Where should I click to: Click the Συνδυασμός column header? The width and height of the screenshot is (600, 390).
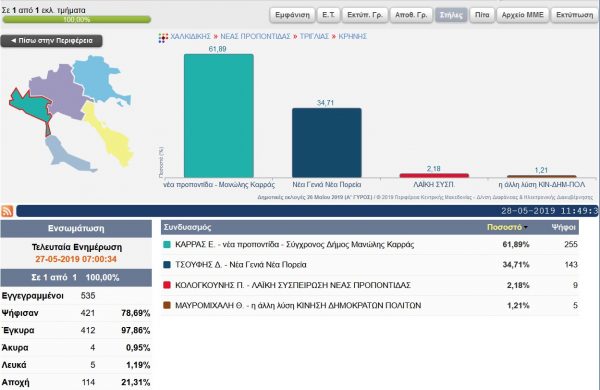click(x=188, y=227)
